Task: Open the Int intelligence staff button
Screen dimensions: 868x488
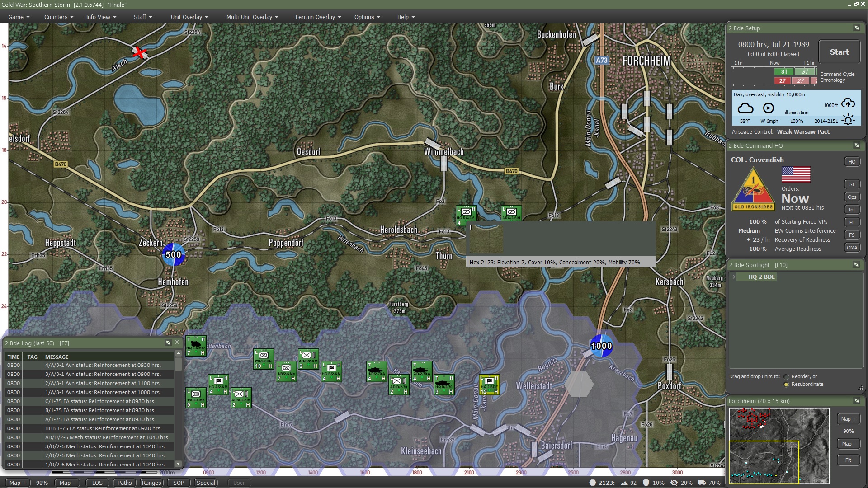Action: tap(852, 210)
